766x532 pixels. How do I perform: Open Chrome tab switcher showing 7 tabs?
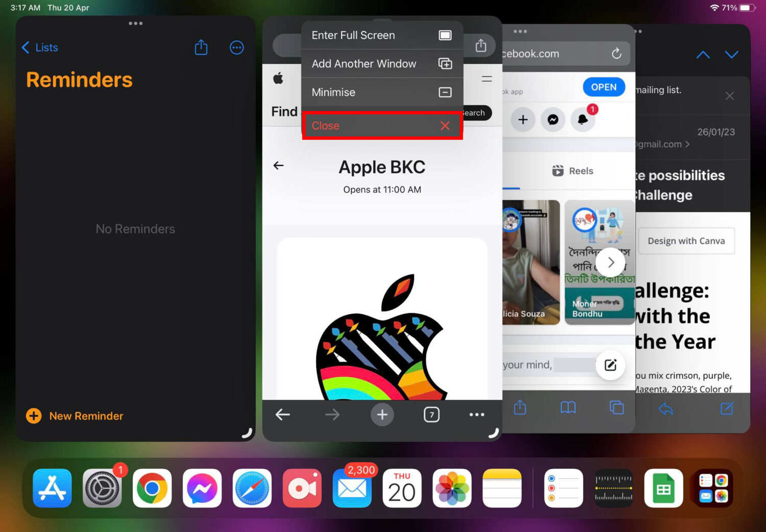point(432,415)
